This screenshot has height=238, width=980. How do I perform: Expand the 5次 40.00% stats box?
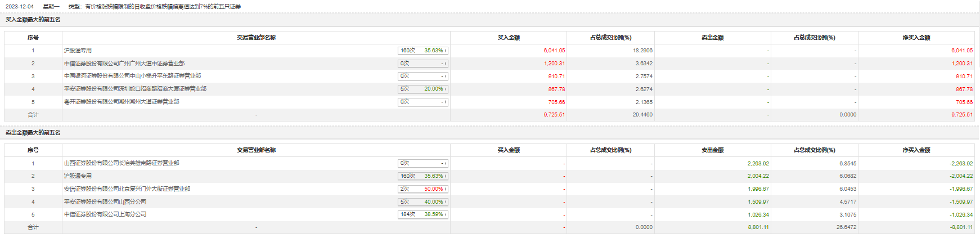pos(422,202)
